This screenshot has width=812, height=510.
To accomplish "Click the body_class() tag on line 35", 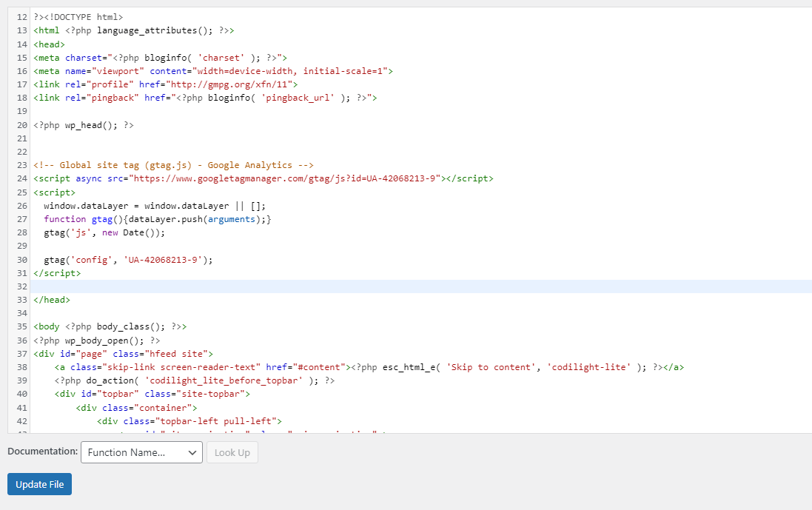I will (110, 326).
